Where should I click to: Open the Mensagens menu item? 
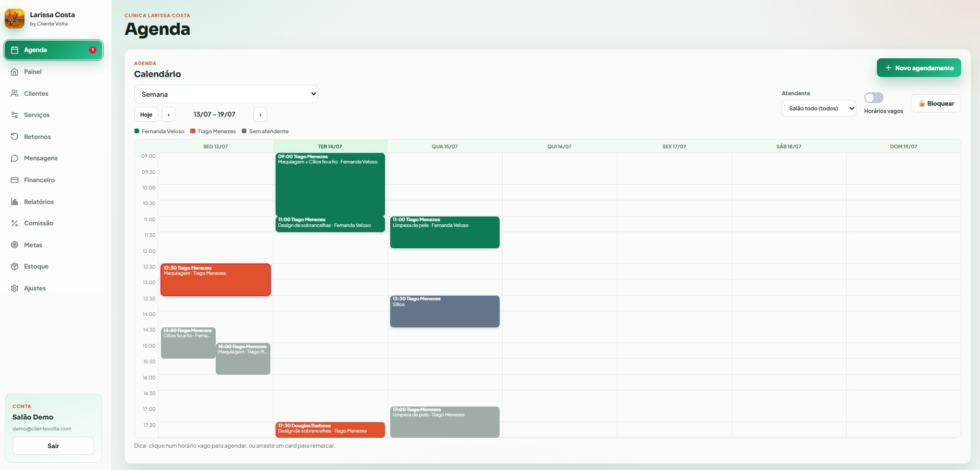54,158
